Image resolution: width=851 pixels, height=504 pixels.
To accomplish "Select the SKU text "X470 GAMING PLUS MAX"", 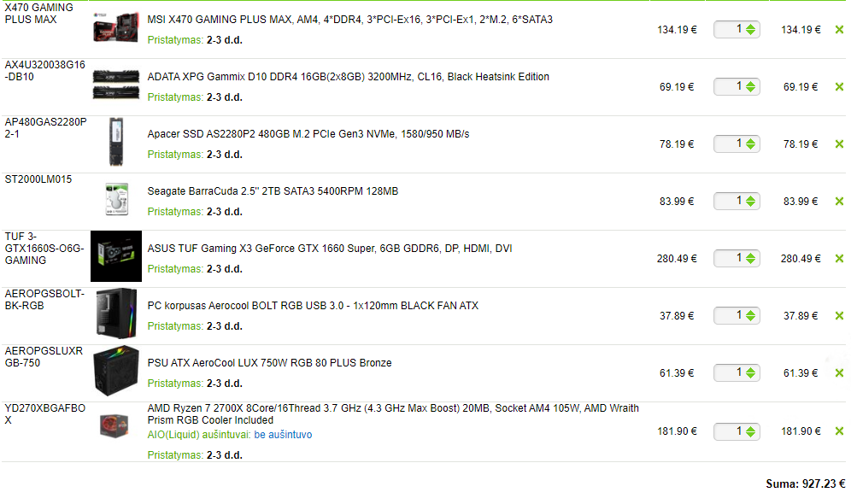I will [x=38, y=14].
